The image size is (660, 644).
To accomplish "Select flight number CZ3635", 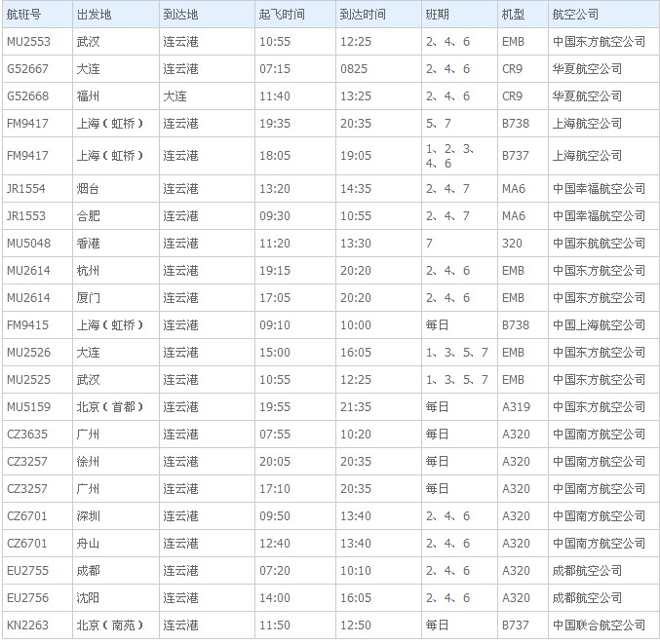I will (x=27, y=435).
